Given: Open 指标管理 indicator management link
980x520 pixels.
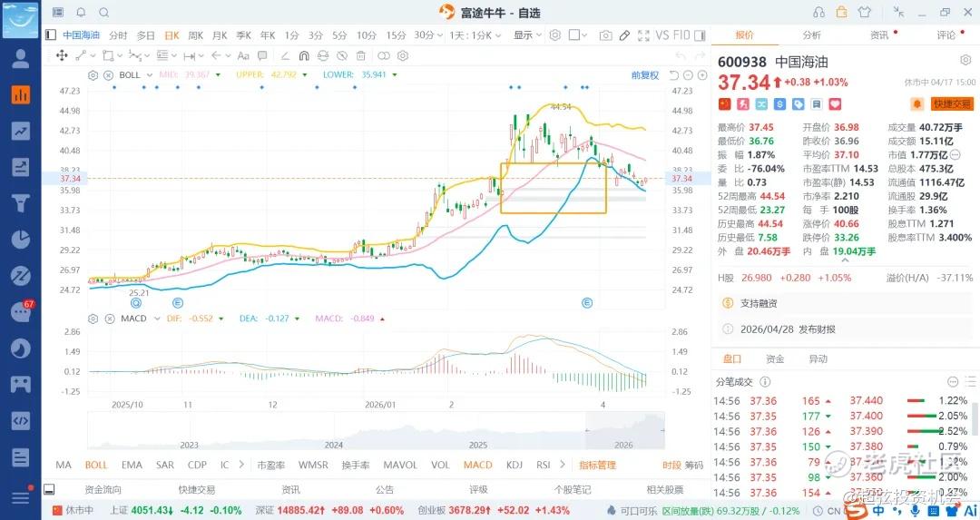Looking at the screenshot, I should (597, 465).
